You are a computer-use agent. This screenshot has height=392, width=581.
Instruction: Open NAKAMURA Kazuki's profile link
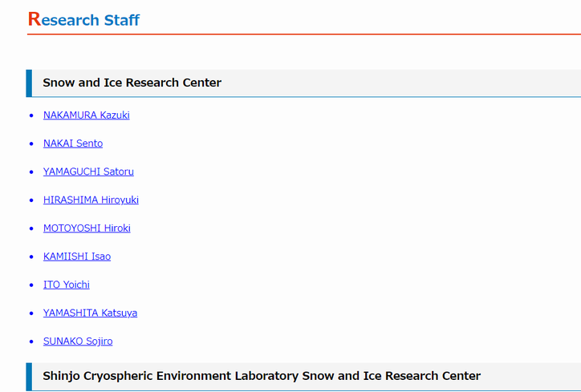point(87,115)
